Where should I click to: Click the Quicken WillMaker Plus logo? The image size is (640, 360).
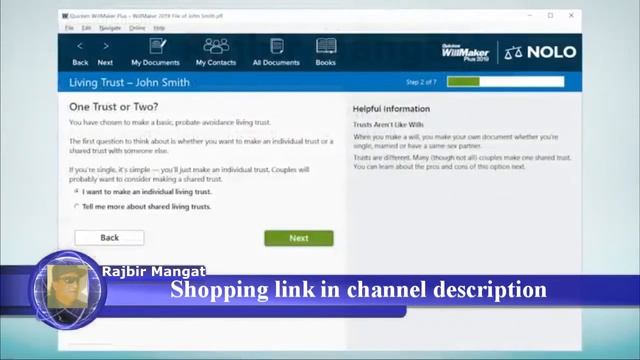[465, 52]
